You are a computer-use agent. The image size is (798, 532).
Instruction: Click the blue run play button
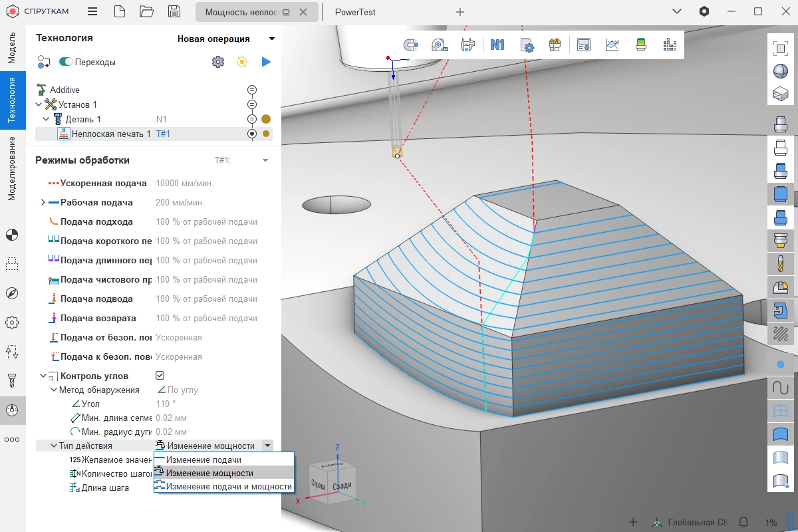(x=266, y=62)
